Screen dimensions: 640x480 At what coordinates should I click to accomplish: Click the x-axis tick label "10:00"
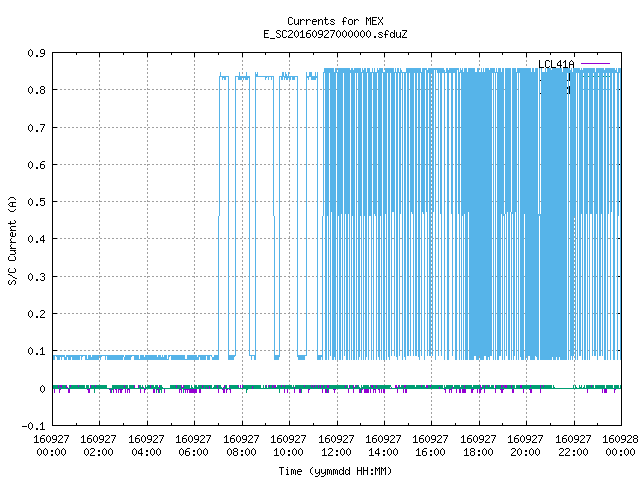click(x=288, y=452)
